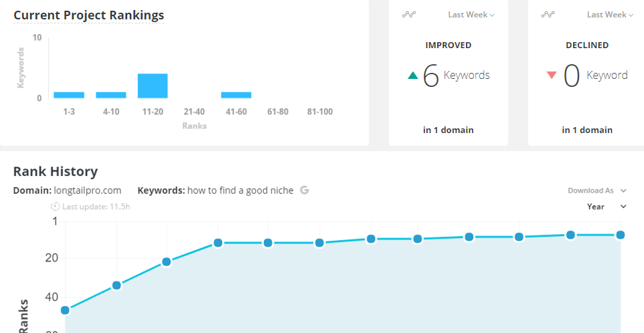This screenshot has height=333, width=644.
Task: Click the last rank history data point
Action: (x=621, y=235)
